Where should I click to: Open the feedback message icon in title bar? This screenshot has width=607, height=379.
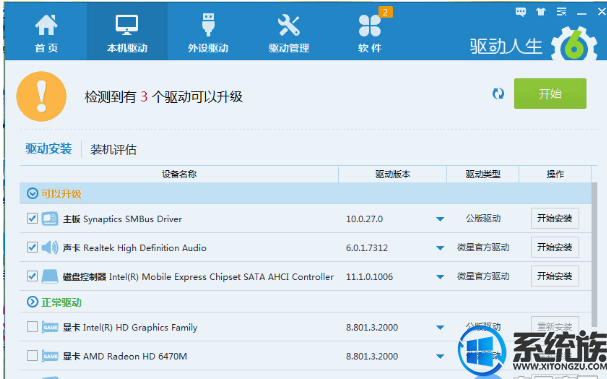(x=521, y=12)
